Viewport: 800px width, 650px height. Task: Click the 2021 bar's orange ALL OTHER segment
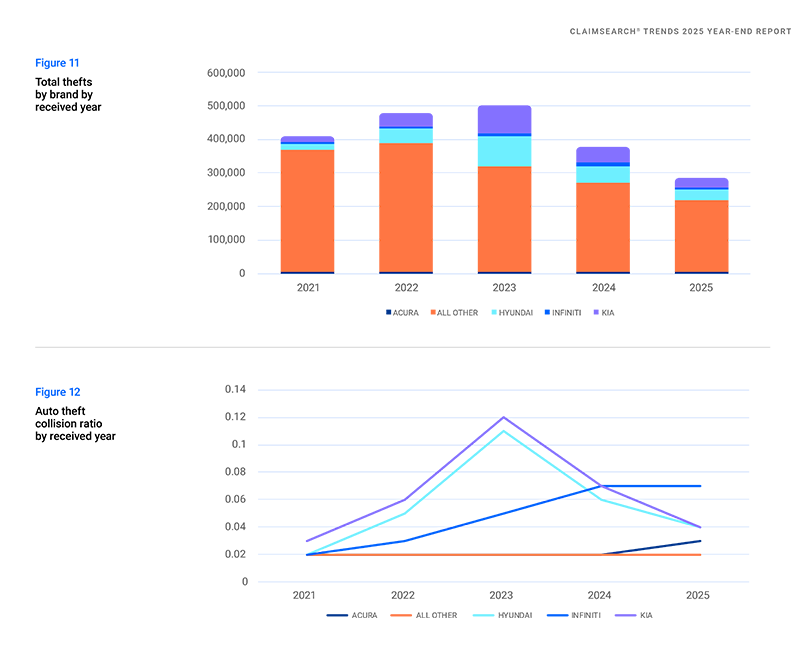(x=308, y=211)
